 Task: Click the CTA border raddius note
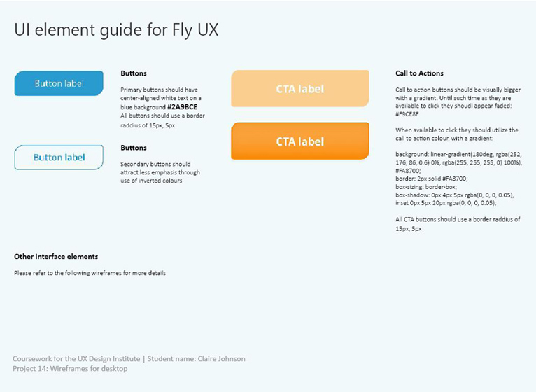pos(458,224)
